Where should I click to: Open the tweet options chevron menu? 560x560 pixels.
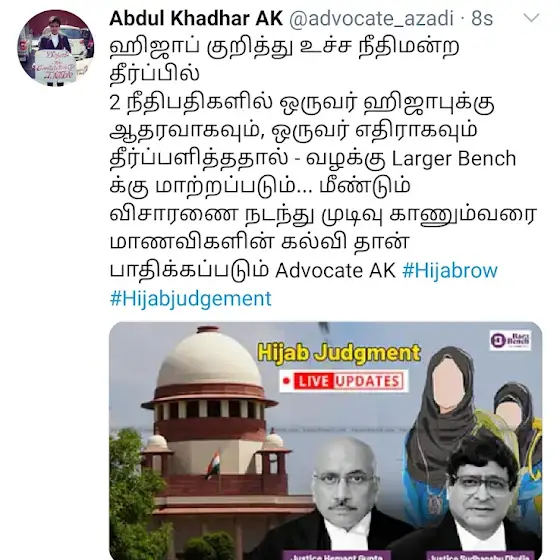tap(531, 17)
